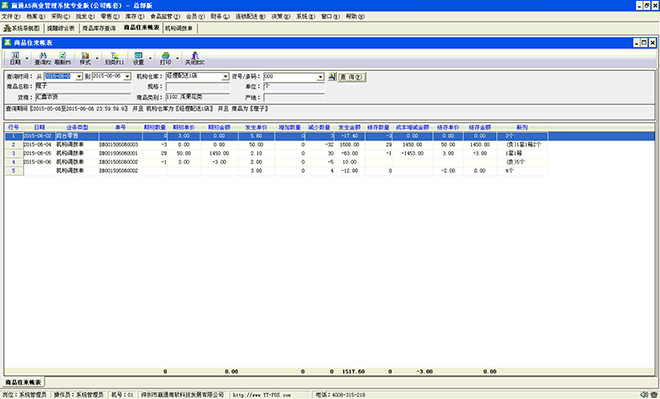
Task: Select row number 2 in the table
Action: tap(13, 145)
